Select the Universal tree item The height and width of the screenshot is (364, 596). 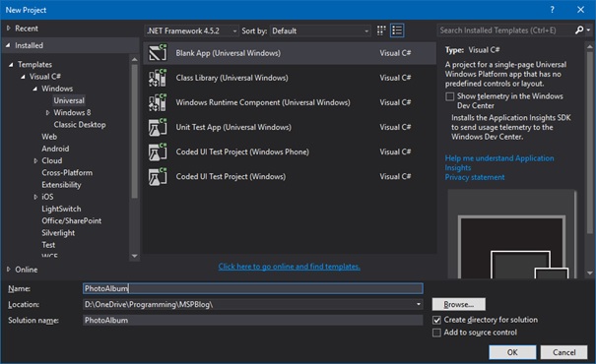pyautogui.click(x=69, y=100)
